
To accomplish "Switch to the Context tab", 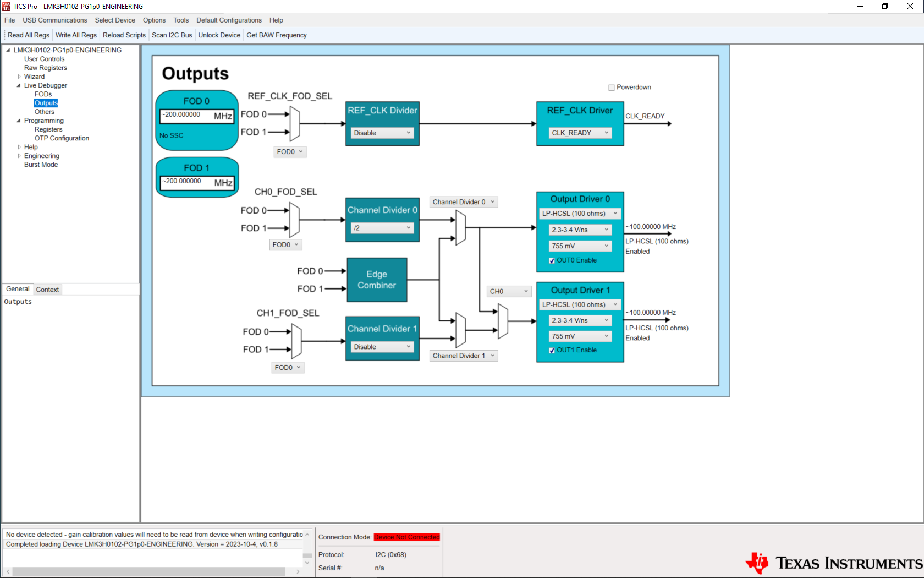I will coord(47,290).
